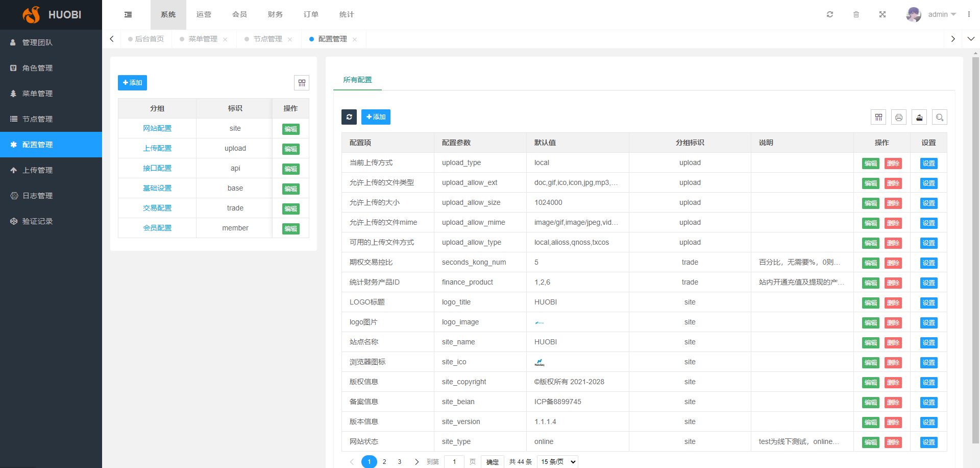Click the trash icon in top header

[856, 14]
